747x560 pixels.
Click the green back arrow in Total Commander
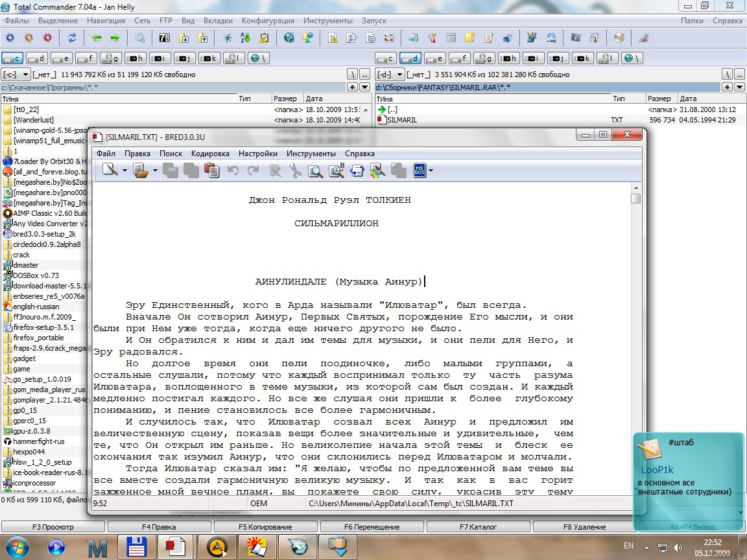[97, 38]
